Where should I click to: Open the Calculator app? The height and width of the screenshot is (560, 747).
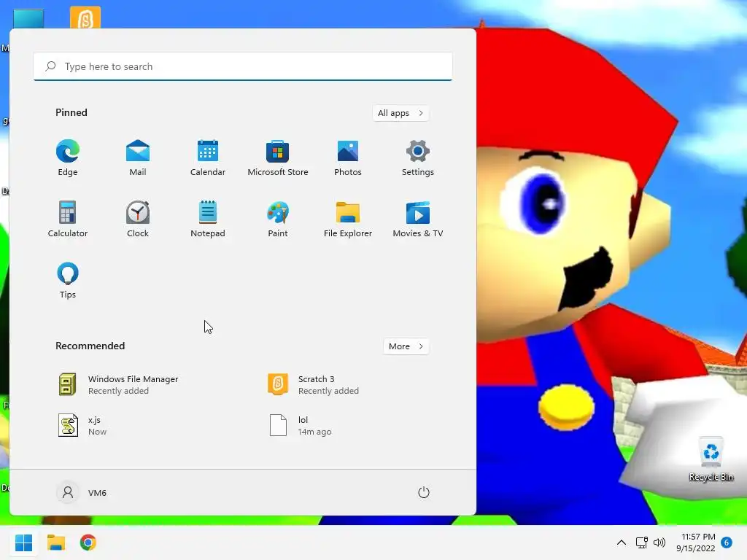[x=68, y=219]
